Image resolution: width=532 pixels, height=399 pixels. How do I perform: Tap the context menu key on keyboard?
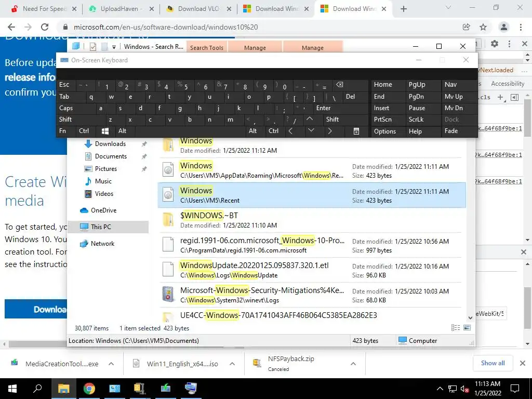356,131
